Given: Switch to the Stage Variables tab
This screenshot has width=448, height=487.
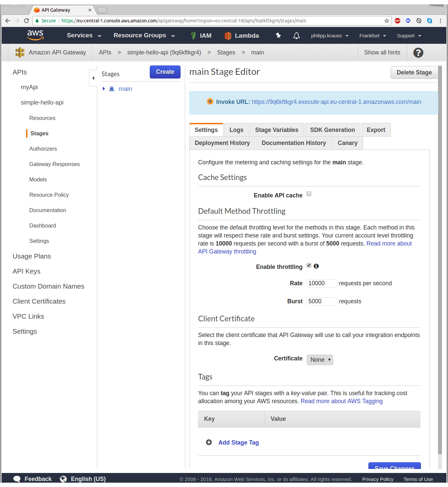Looking at the screenshot, I should click(276, 130).
